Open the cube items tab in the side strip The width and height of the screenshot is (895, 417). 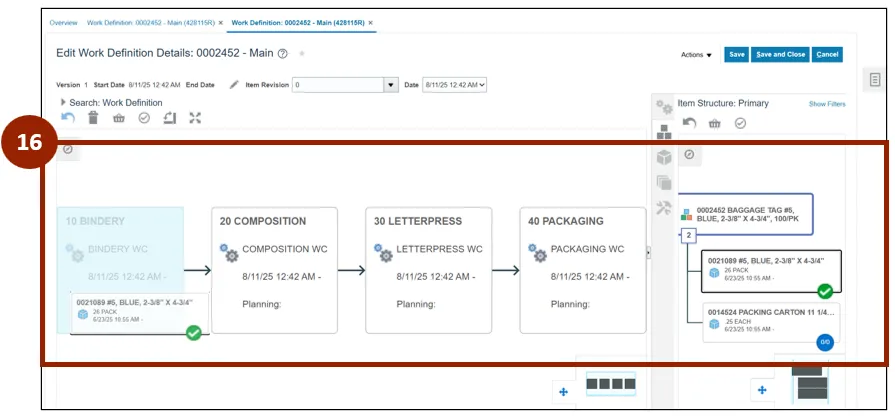[664, 157]
